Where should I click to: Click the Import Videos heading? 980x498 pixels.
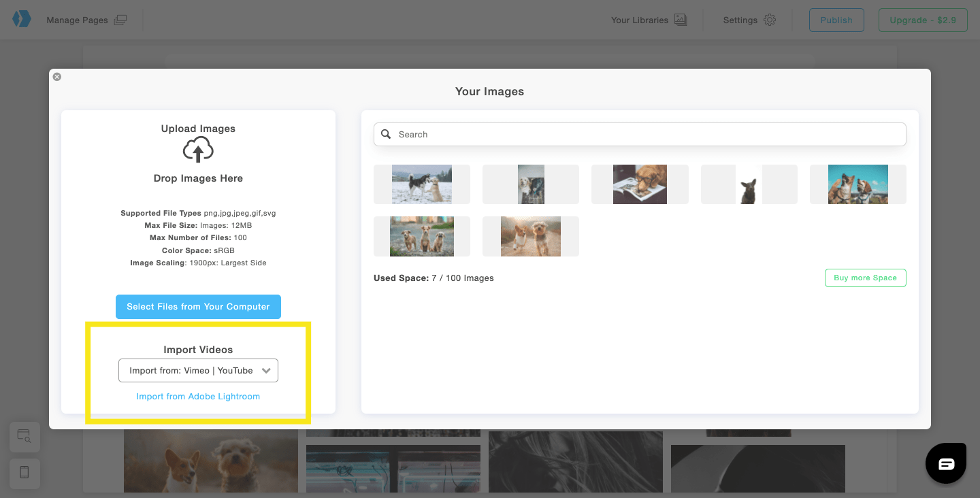[198, 350]
